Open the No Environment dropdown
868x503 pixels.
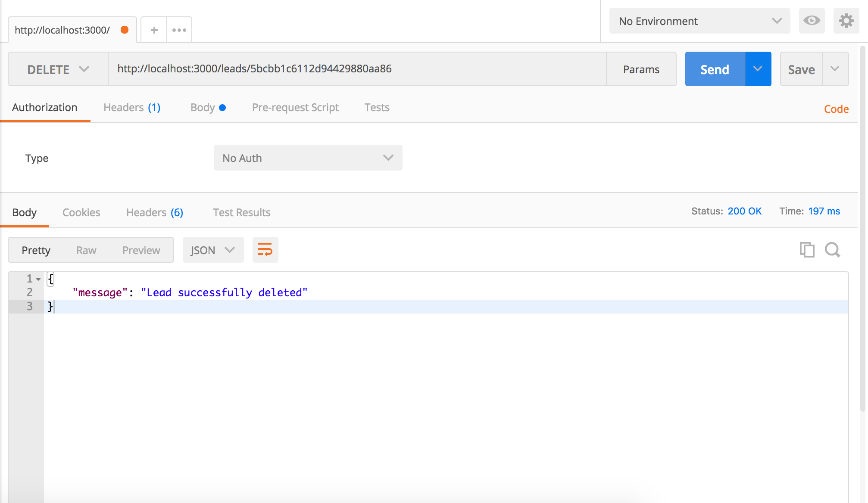[699, 21]
